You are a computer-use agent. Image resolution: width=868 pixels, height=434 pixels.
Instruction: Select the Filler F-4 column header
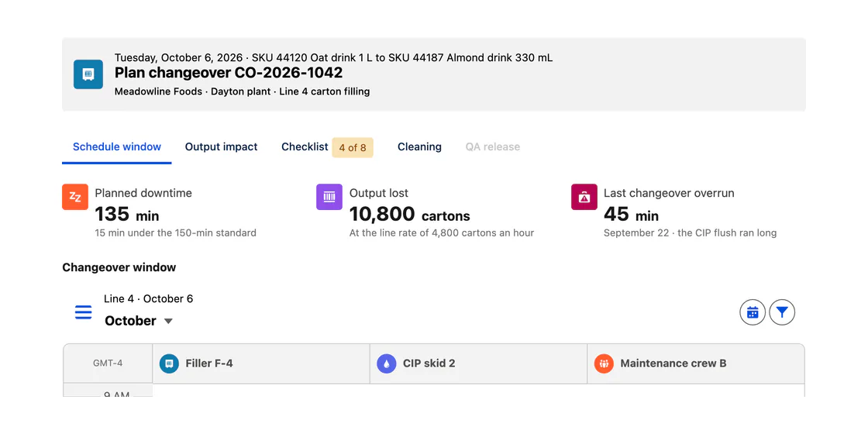261,363
